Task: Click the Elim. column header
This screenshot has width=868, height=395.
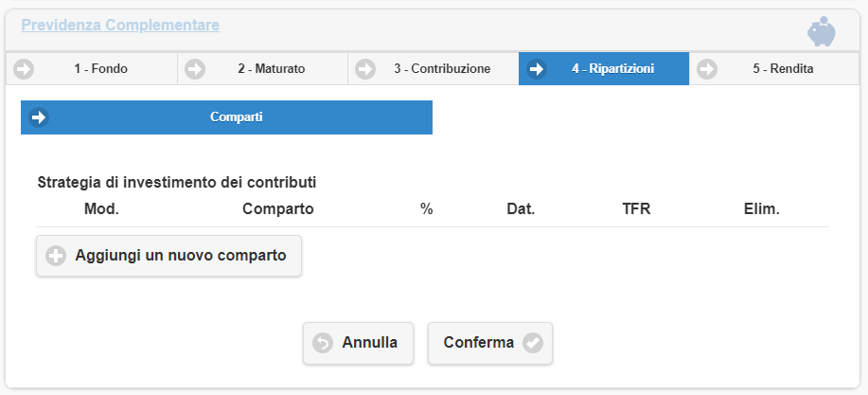Action: click(x=762, y=208)
